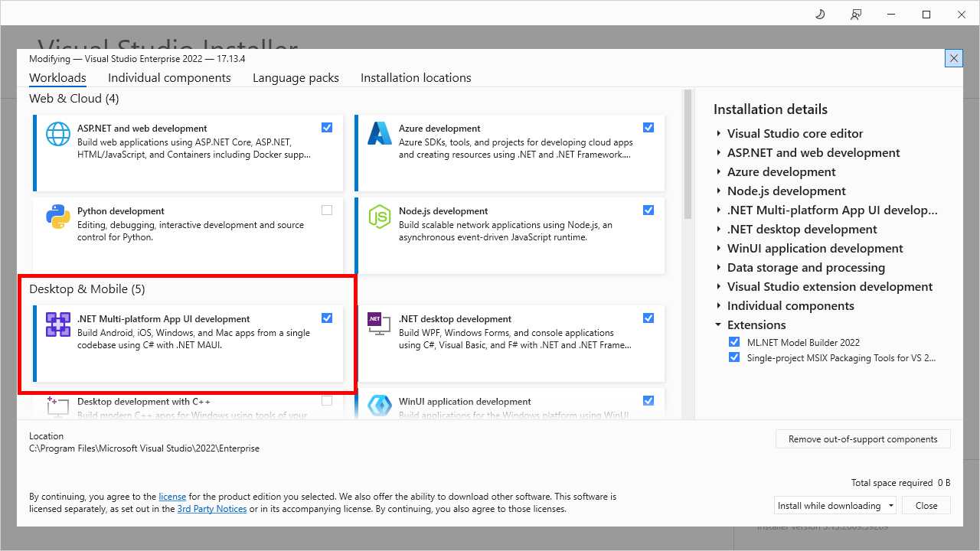Uncheck ML.NET Model Builder 2022 extension
The image size is (980, 551).
point(734,342)
